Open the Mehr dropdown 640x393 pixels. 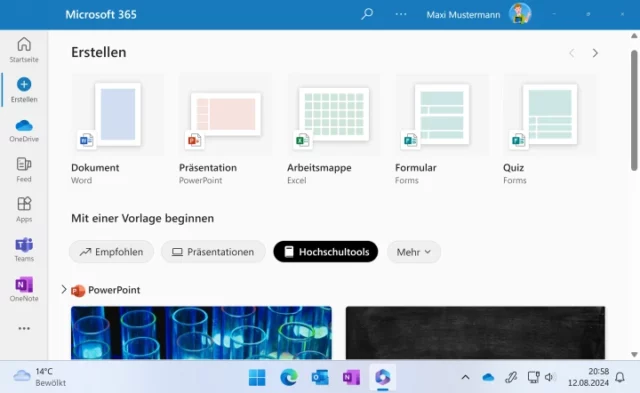[x=414, y=252]
